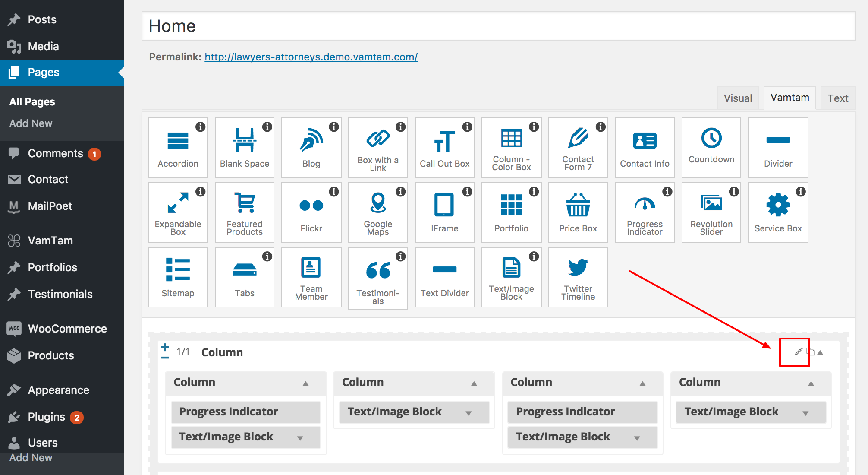Collapse the 1/1 Column row triangle
This screenshot has width=868, height=475.
[821, 352]
